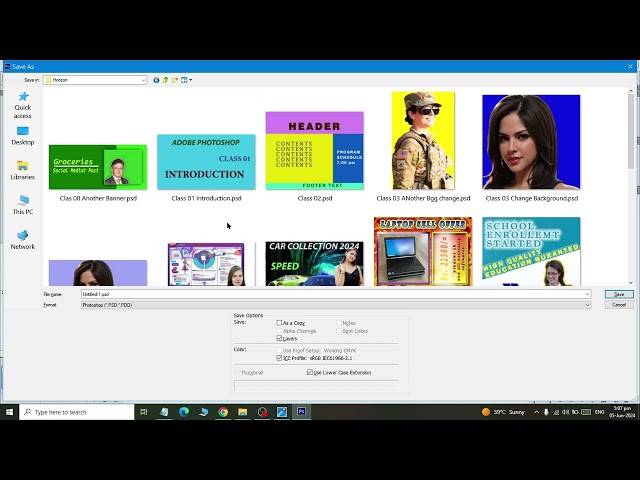Click the Notes checkbox
Viewport: 640px width, 480px height.
click(x=339, y=323)
